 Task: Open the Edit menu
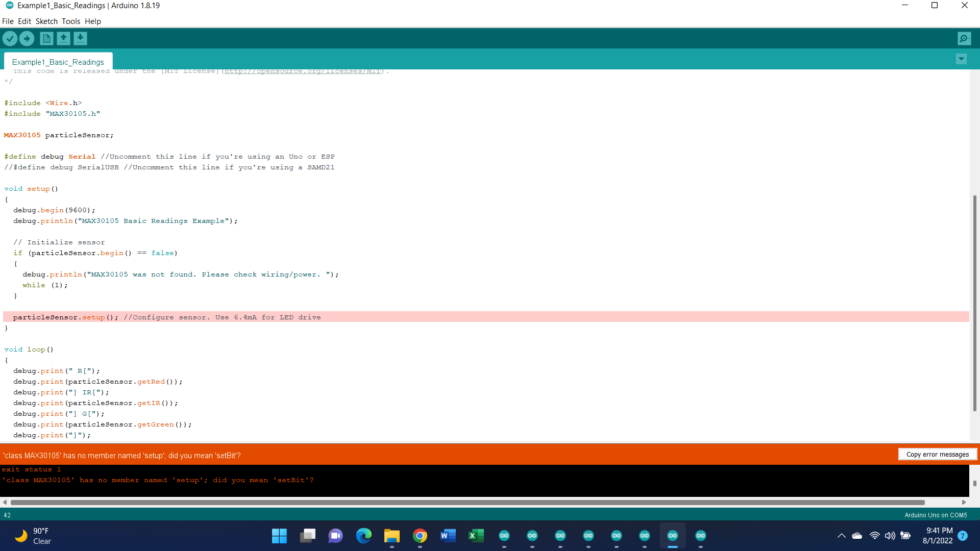click(x=24, y=21)
